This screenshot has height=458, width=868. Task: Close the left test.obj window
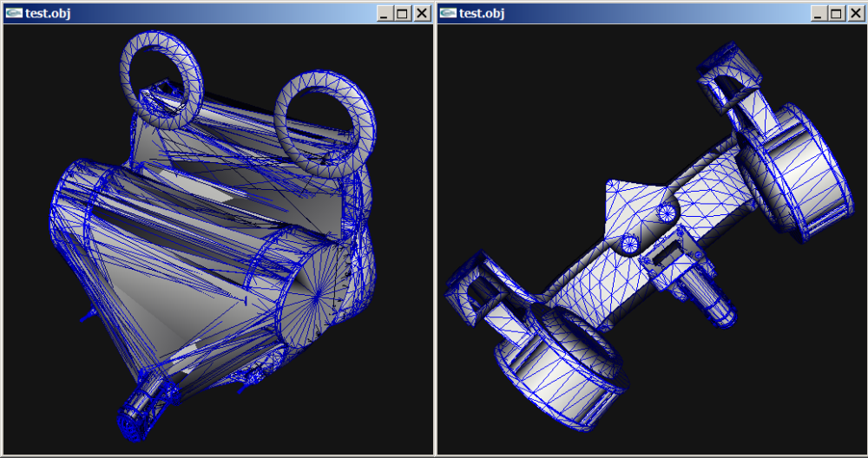click(421, 13)
